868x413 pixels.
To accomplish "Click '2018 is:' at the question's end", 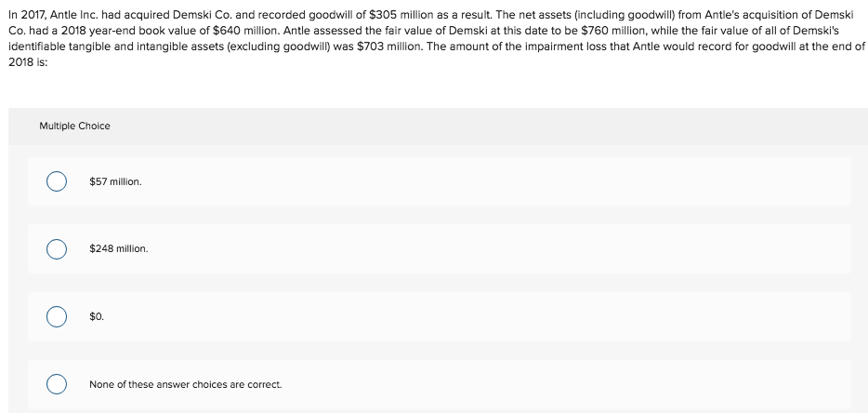I will click(x=28, y=62).
